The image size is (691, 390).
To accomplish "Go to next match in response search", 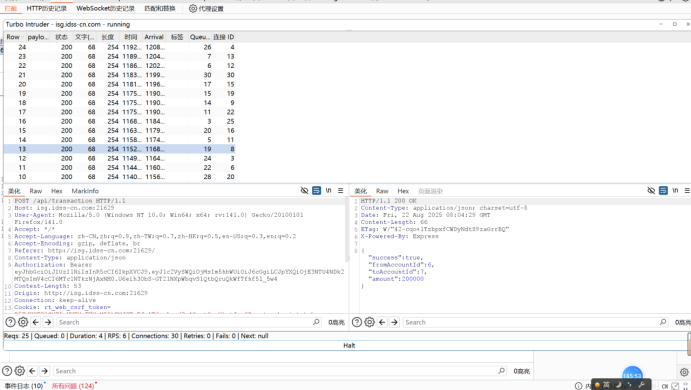I will pos(394,322).
